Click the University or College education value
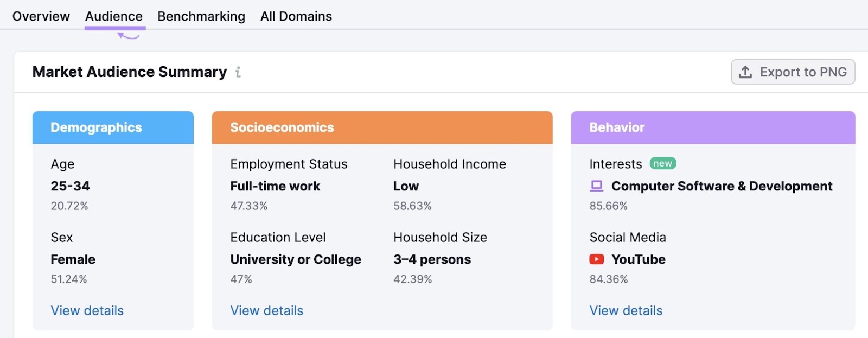Image resolution: width=868 pixels, height=338 pixels. click(296, 259)
